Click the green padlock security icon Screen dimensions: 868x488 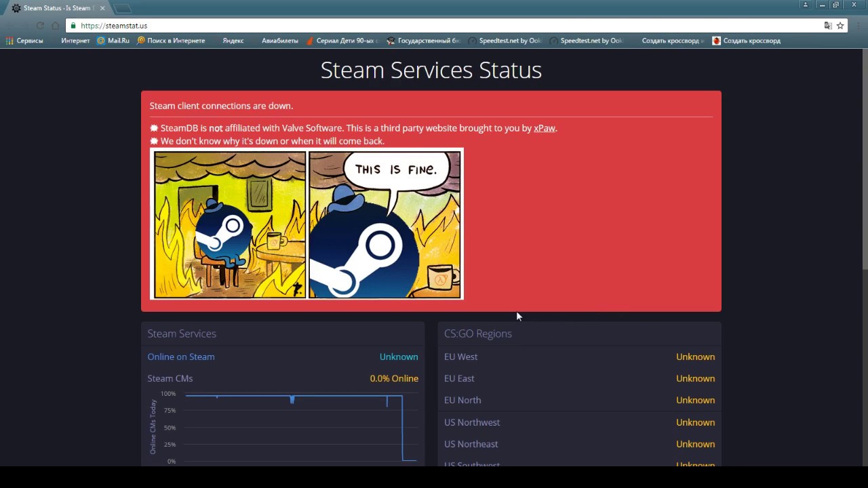click(x=73, y=26)
